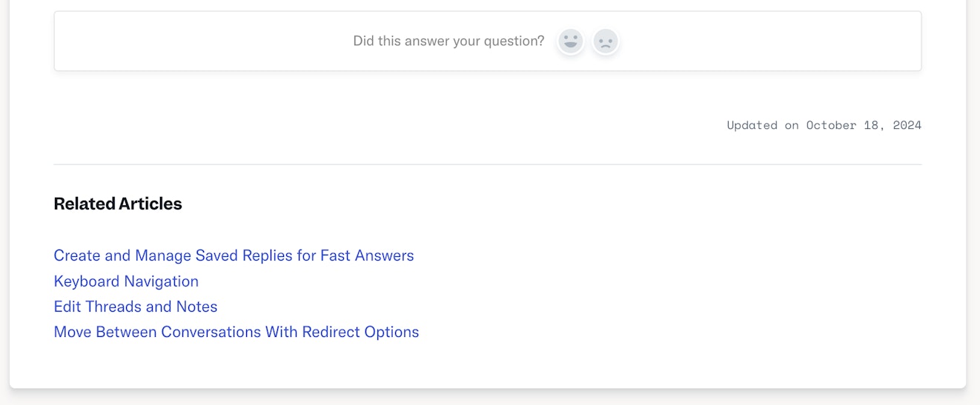This screenshot has width=980, height=405.
Task: Answer no using the sad emoji
Action: pyautogui.click(x=606, y=41)
